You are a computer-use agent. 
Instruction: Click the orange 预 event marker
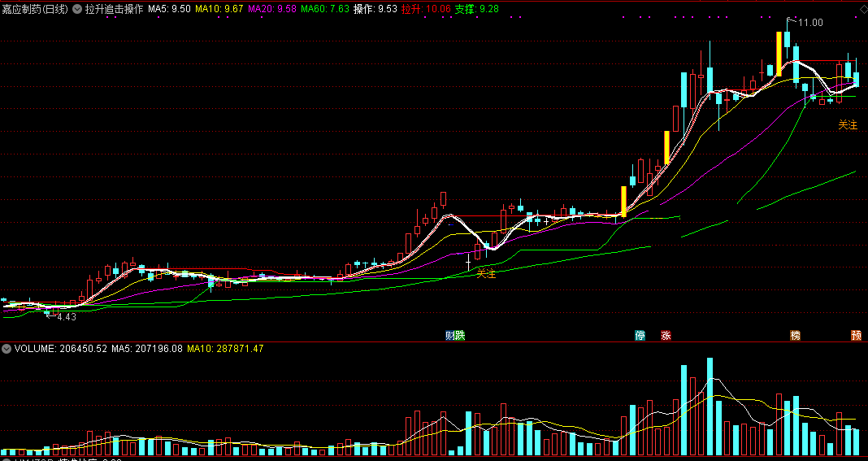pos(857,335)
